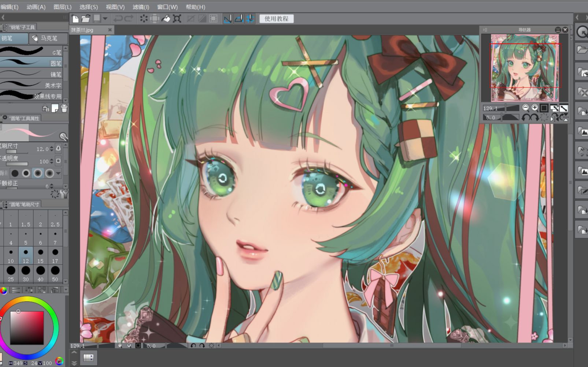Select the 钢笔 tool group tab
This screenshot has width=588, height=367.
click(x=14, y=38)
